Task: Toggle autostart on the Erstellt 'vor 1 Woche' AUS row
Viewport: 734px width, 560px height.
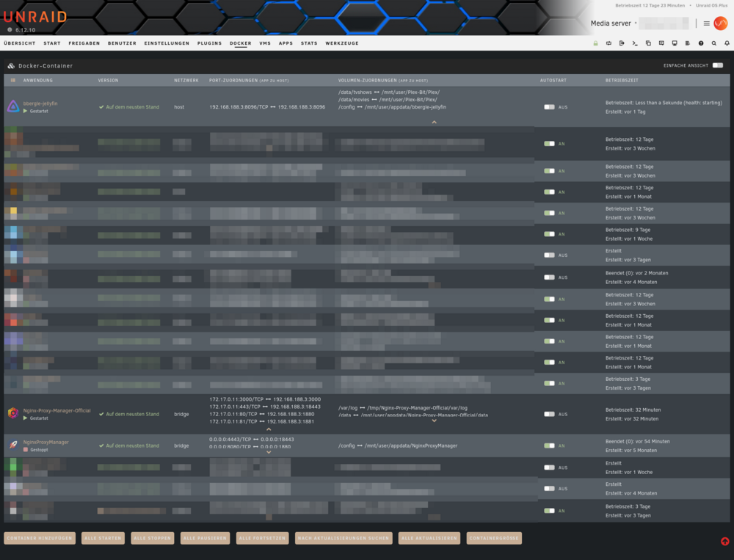Action: click(x=549, y=468)
